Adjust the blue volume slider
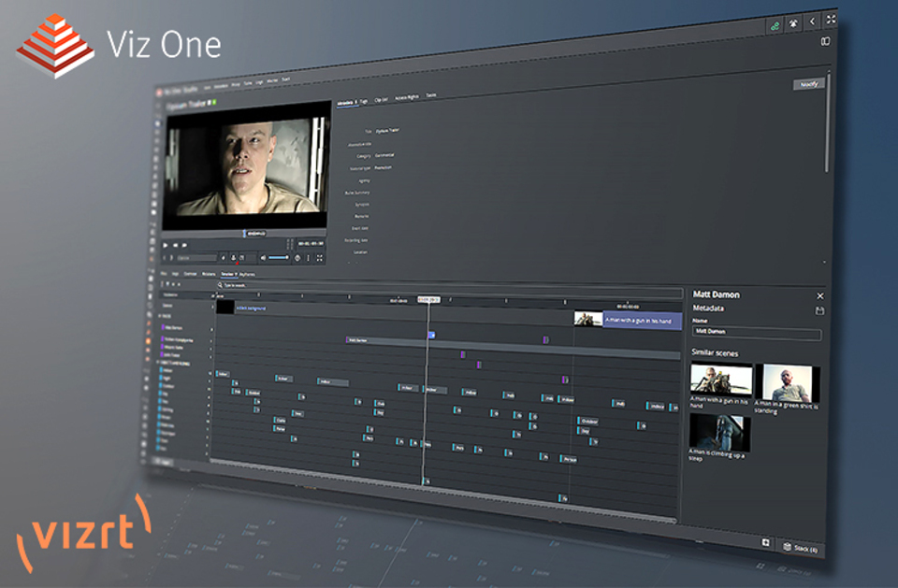The height and width of the screenshot is (588, 898). 278,257
